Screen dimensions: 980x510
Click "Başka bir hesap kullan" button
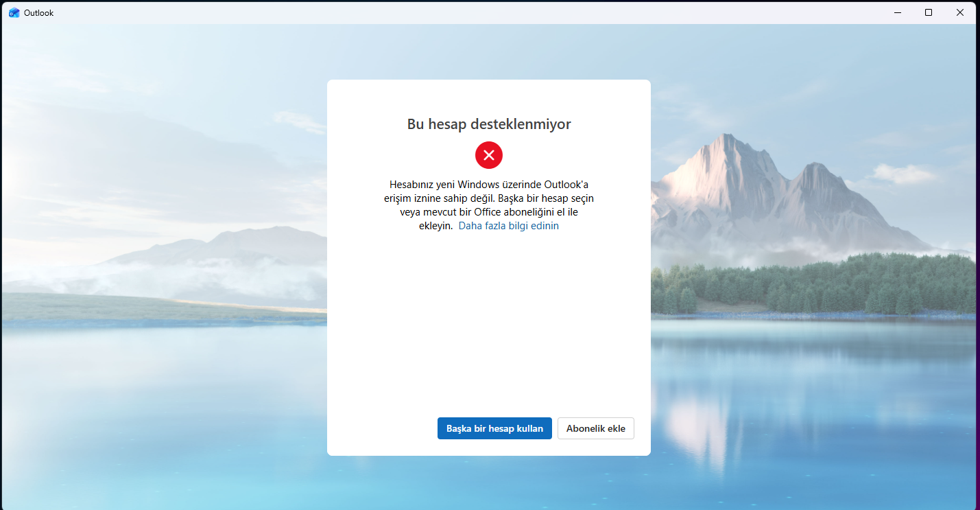(494, 428)
